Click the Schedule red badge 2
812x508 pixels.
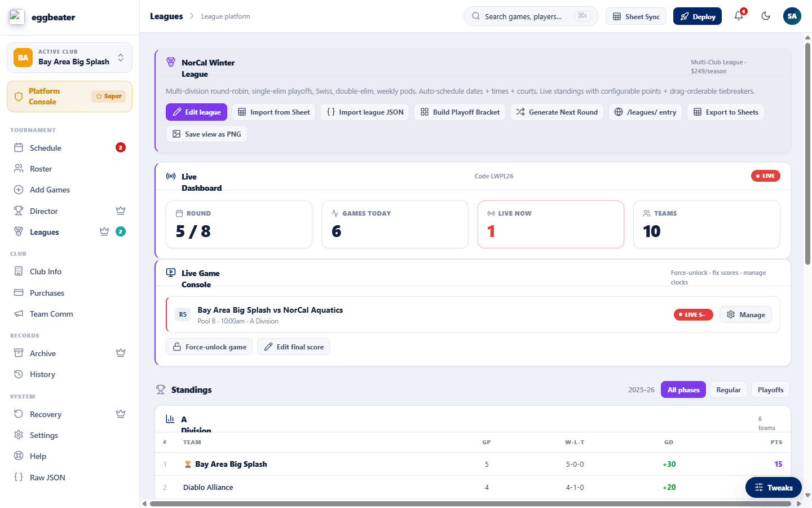tap(121, 147)
